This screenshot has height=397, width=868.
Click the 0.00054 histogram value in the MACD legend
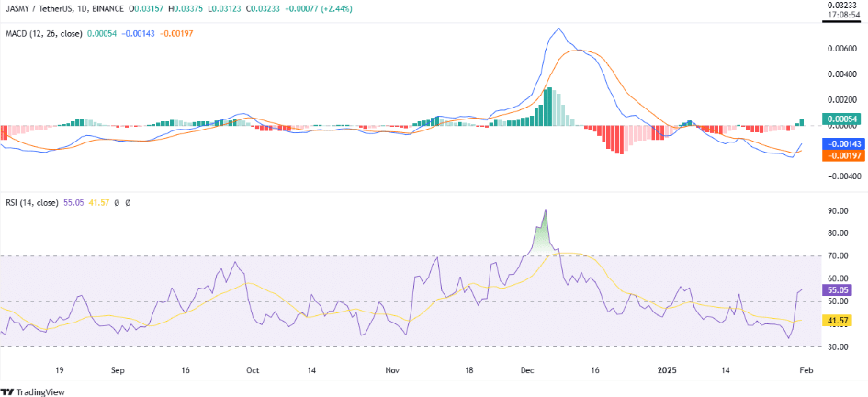(x=101, y=34)
